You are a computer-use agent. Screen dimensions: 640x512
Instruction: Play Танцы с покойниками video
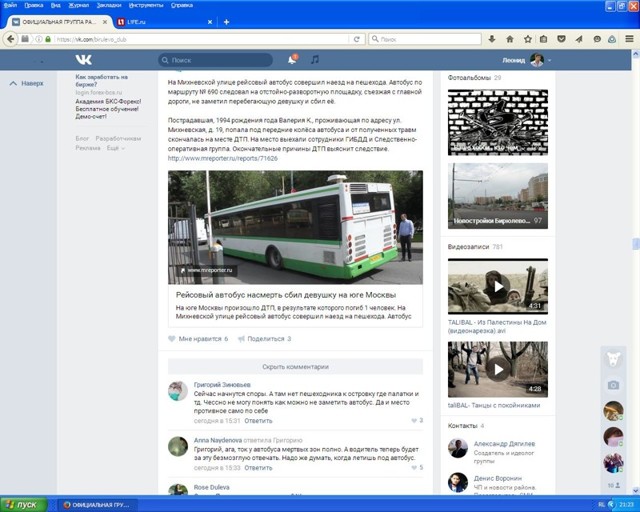tap(498, 370)
